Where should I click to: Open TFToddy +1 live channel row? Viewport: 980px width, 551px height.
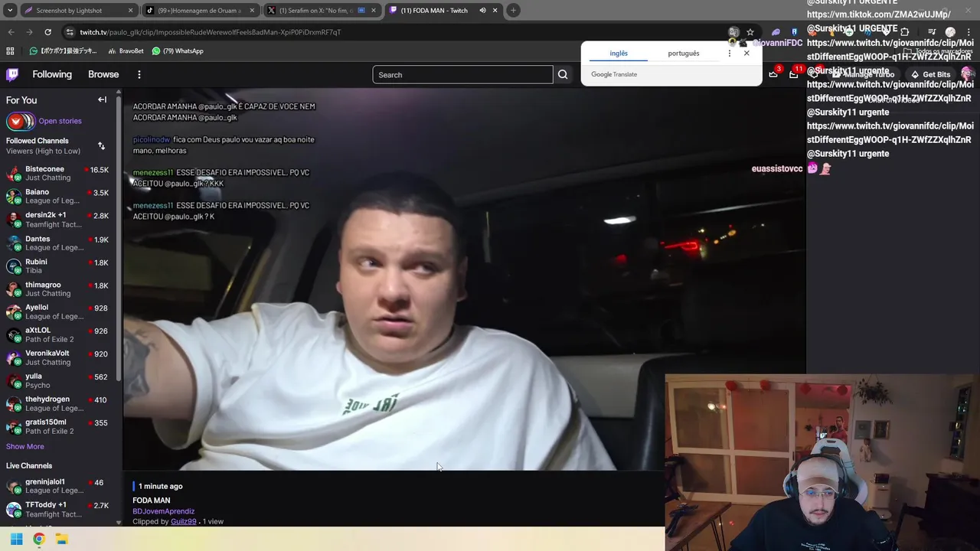point(57,509)
